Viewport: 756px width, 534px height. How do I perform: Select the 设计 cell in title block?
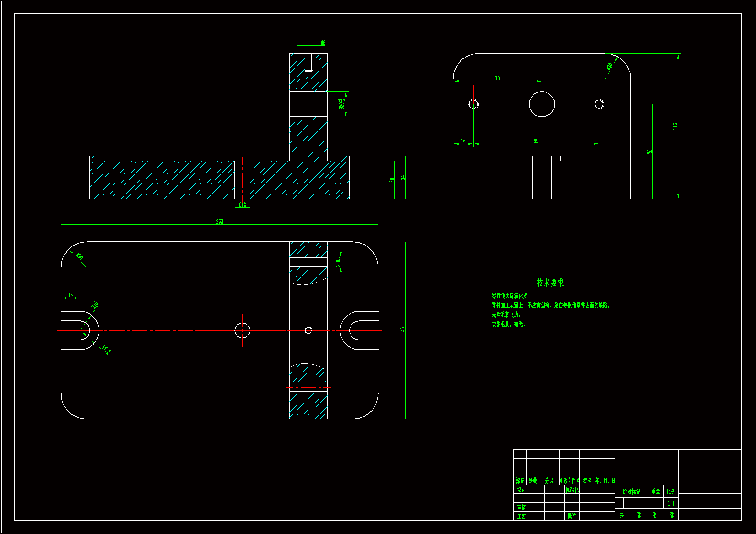pyautogui.click(x=521, y=490)
